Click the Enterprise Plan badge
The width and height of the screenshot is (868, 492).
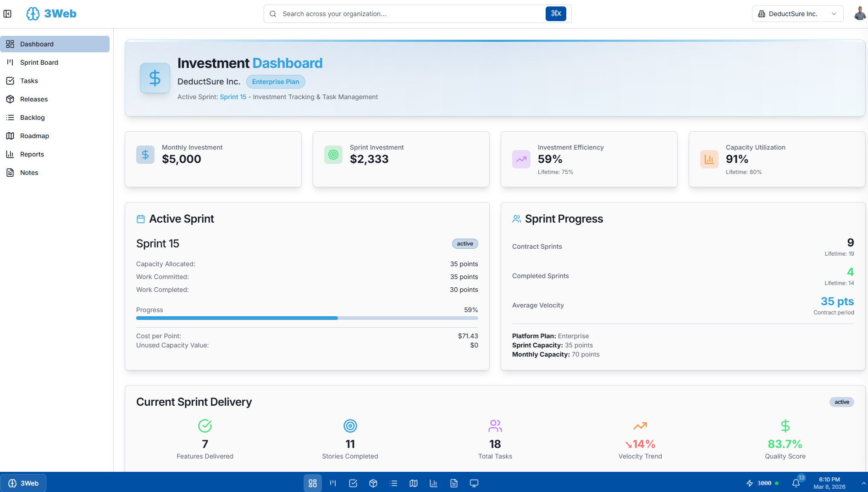(276, 82)
